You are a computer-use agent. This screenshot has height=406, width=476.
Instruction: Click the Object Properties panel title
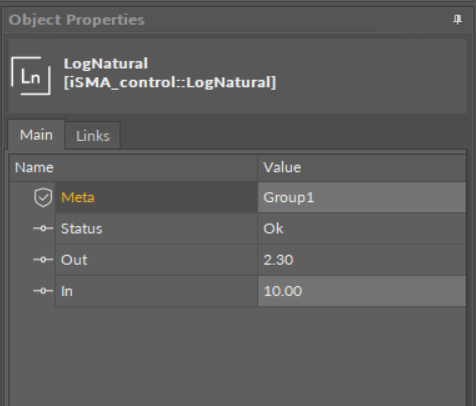pyautogui.click(x=77, y=20)
